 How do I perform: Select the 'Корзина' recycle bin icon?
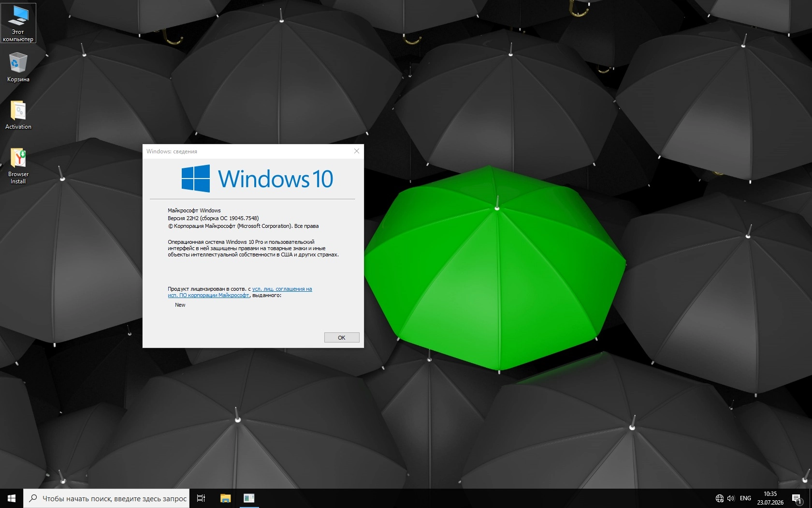coord(18,67)
